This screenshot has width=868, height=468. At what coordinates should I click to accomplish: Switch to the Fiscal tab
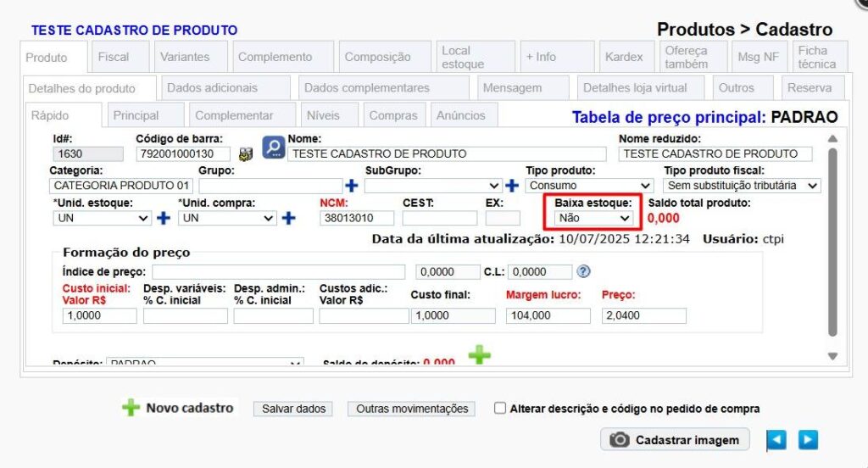click(x=114, y=57)
